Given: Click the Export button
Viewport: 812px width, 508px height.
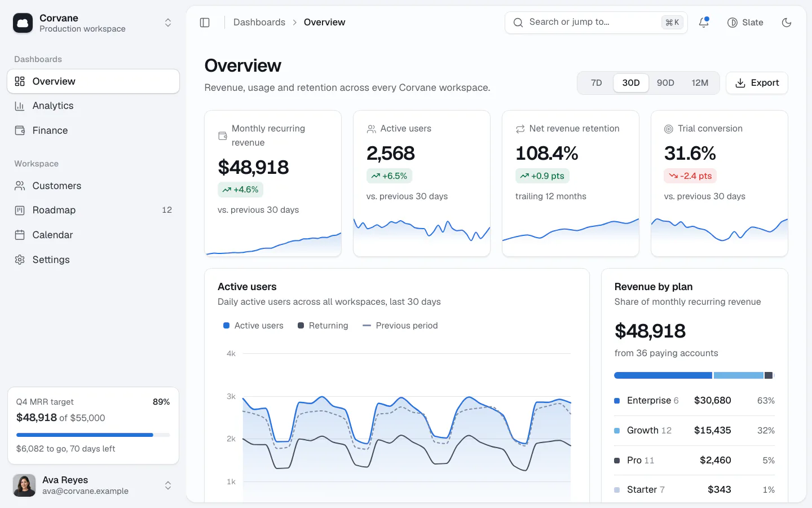Looking at the screenshot, I should [x=757, y=83].
